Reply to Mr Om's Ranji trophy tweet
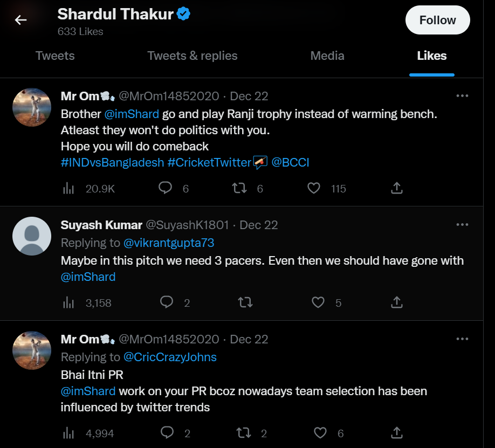Viewport: 495px width, 448px height. point(165,188)
